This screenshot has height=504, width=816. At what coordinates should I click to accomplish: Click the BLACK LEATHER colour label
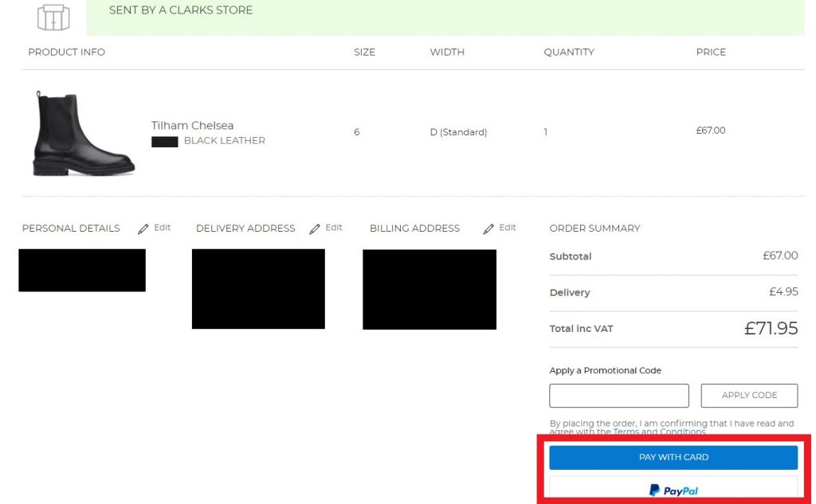click(224, 140)
